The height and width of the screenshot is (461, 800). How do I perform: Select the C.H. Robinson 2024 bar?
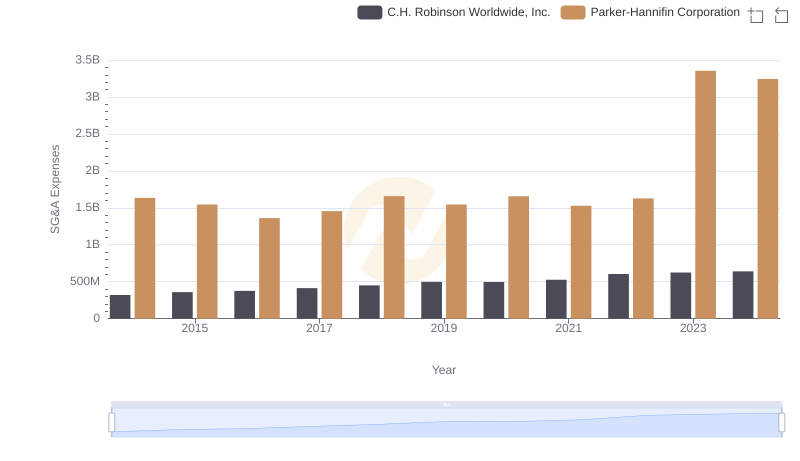(743, 295)
